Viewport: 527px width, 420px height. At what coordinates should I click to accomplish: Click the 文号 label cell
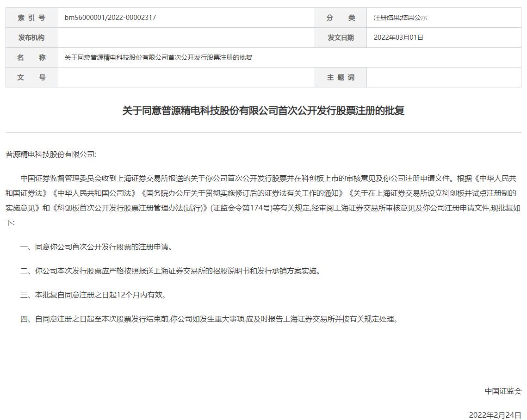31,77
